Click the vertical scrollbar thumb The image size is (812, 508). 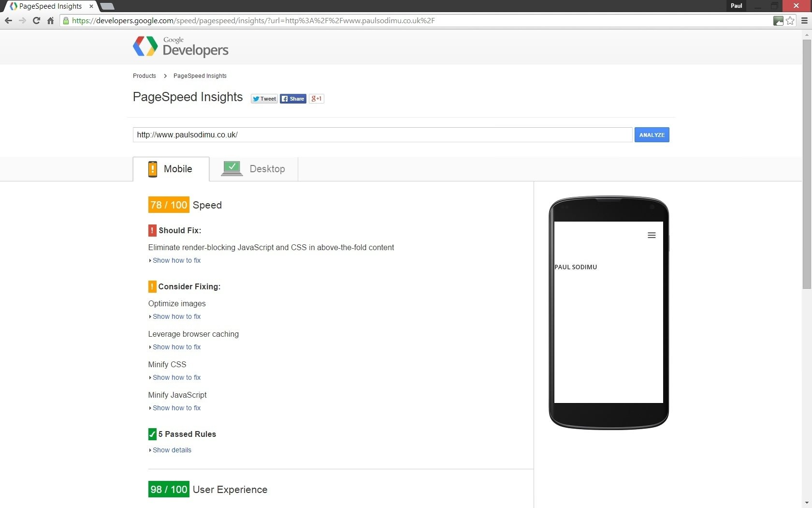[807, 164]
